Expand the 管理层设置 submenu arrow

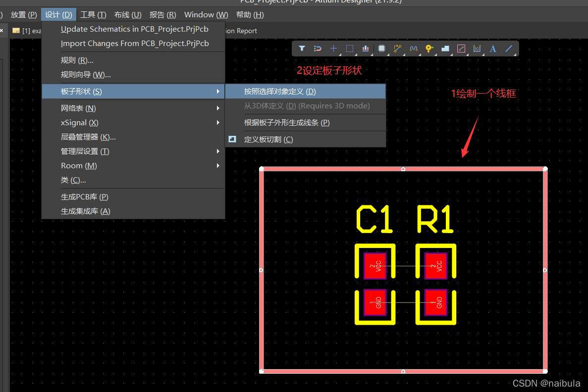click(218, 151)
